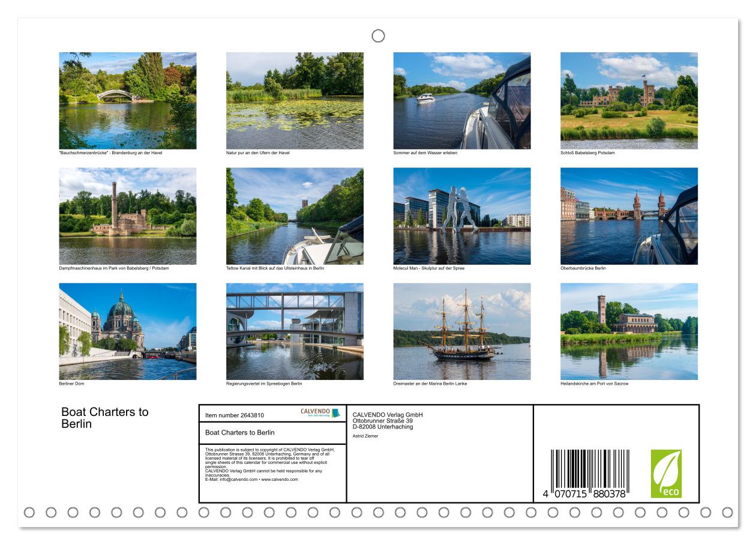756x545 pixels.
Task: Click the caption 'Molecul Man - Skulptur auf der Spree'
Action: [x=429, y=268]
